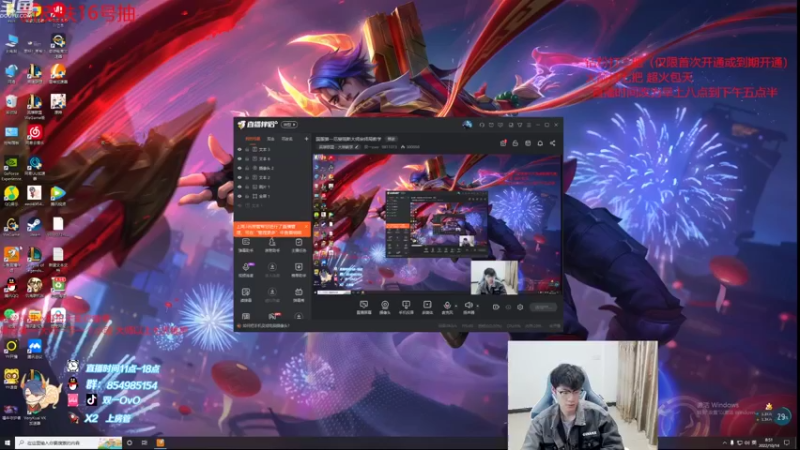Viewport: 800px width, 450px height.
Task: Launch NetEase Cloud Music shortcut
Action: (x=34, y=135)
